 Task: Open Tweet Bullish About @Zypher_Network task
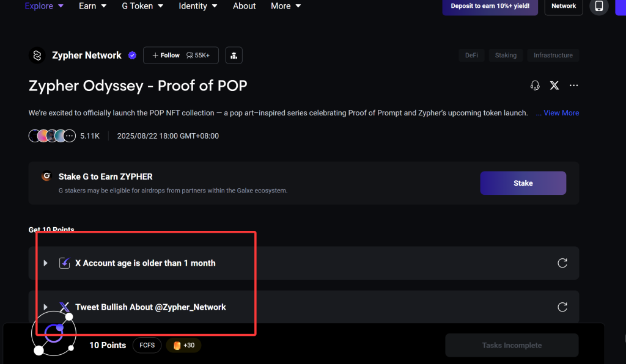150,307
